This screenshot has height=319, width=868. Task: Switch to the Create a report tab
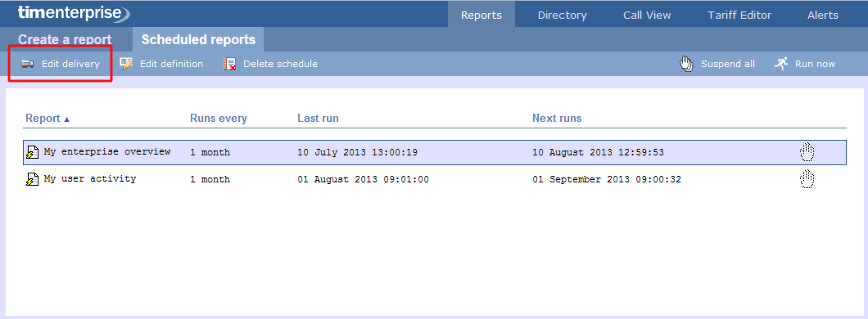click(x=65, y=40)
